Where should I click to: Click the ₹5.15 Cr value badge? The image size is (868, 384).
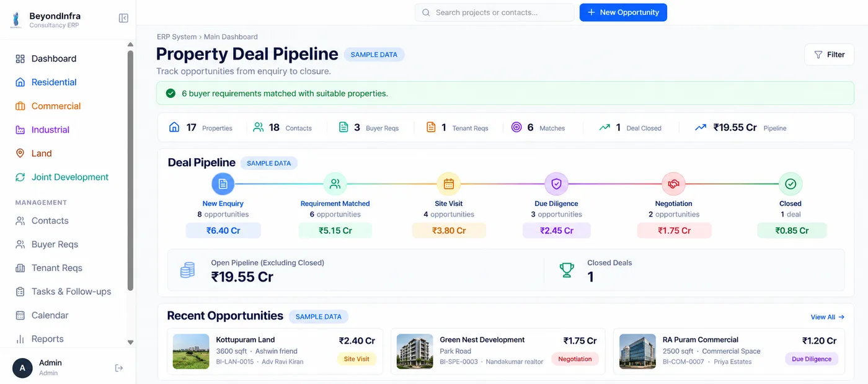point(335,230)
